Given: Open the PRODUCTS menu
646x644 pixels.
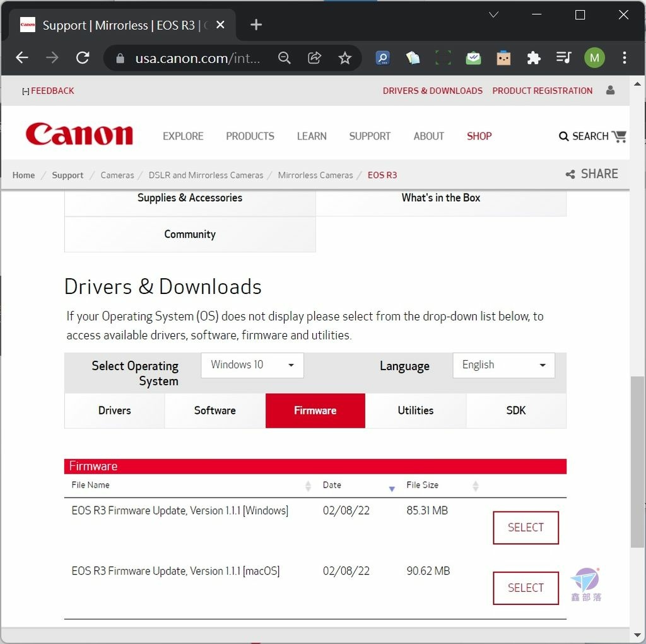Looking at the screenshot, I should 250,136.
